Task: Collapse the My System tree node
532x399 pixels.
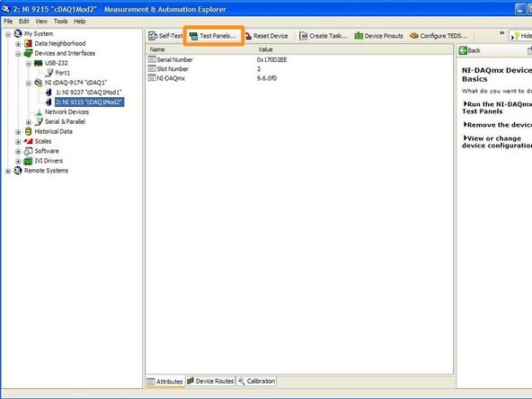Action: (x=7, y=34)
